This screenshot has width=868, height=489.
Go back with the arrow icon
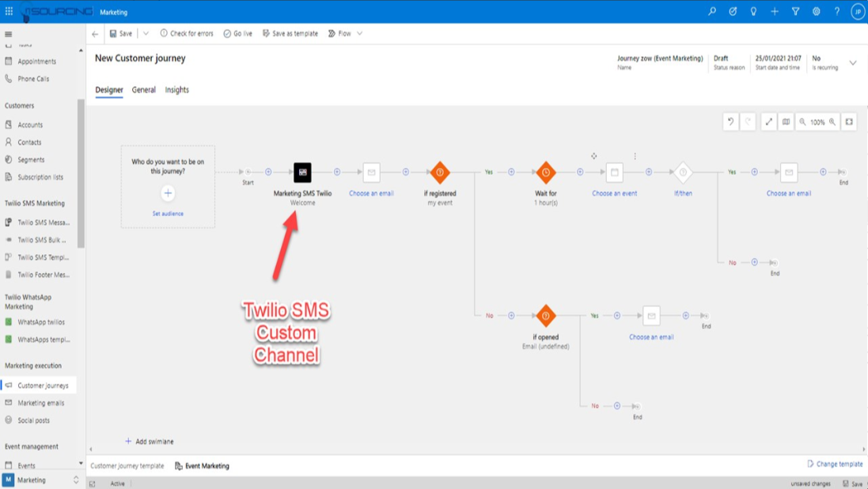[95, 34]
